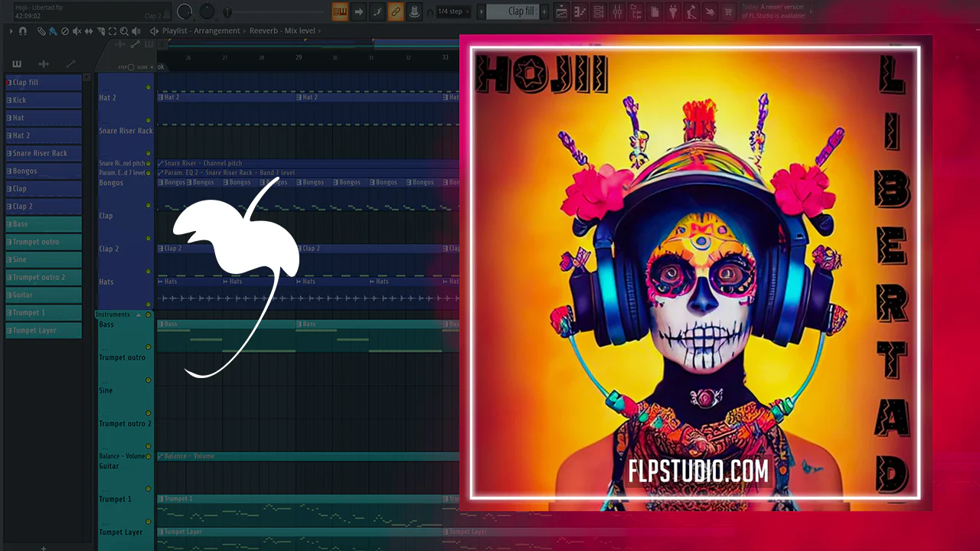Toggle the orange chain link icon

395,11
